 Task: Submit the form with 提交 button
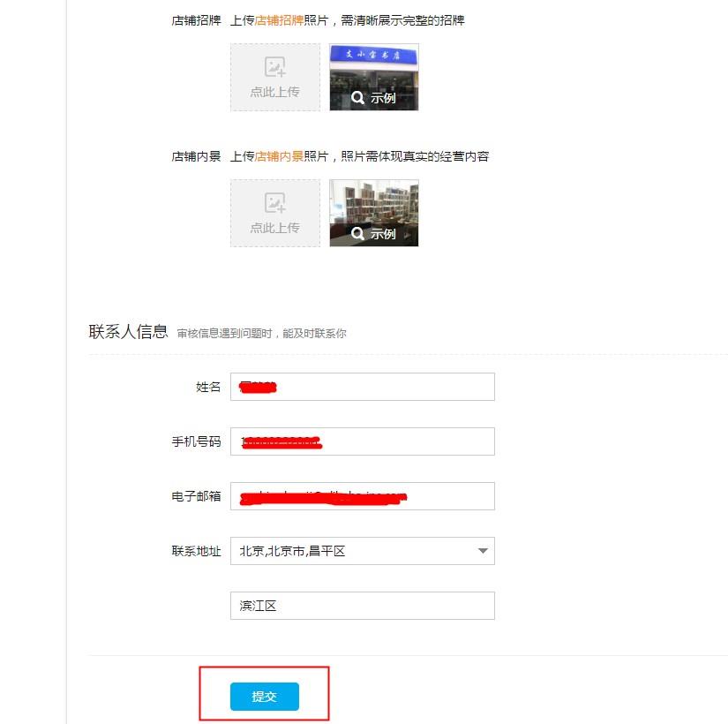pyautogui.click(x=265, y=696)
